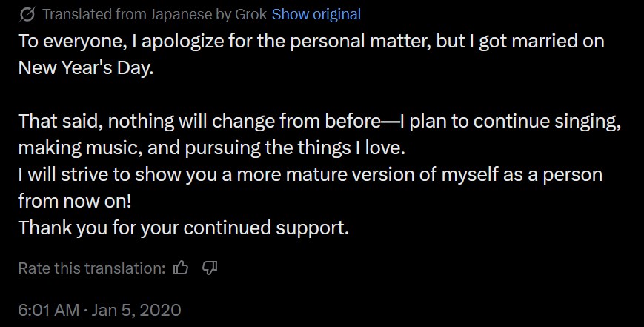Click the 'making music, and pursuing' line
Viewport: 644px width, 327px height.
coord(212,148)
